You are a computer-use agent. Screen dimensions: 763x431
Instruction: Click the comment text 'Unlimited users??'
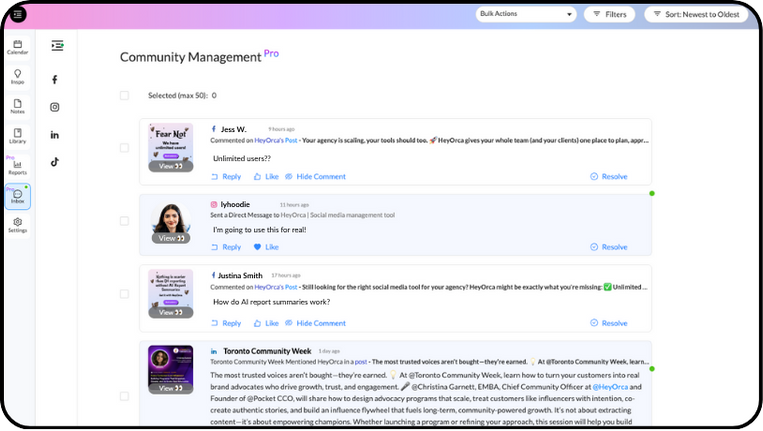tap(242, 158)
